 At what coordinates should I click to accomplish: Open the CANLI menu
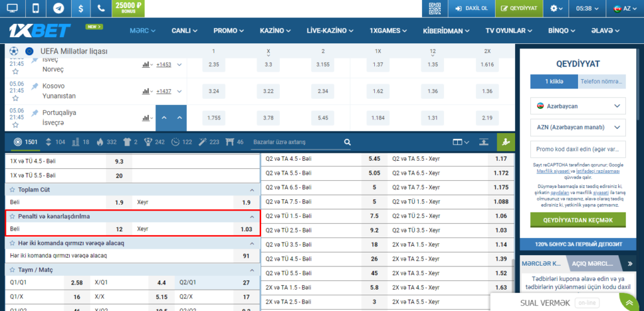pyautogui.click(x=184, y=30)
